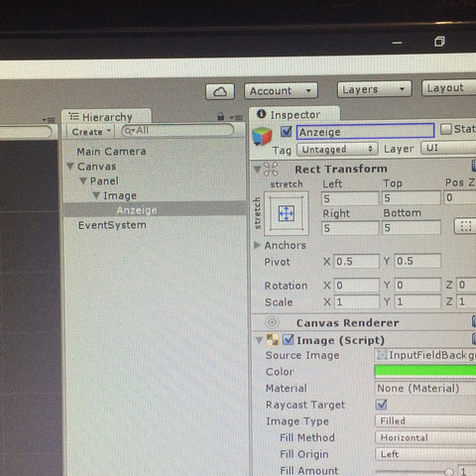Click the Fill Amount slider handle

click(448, 472)
